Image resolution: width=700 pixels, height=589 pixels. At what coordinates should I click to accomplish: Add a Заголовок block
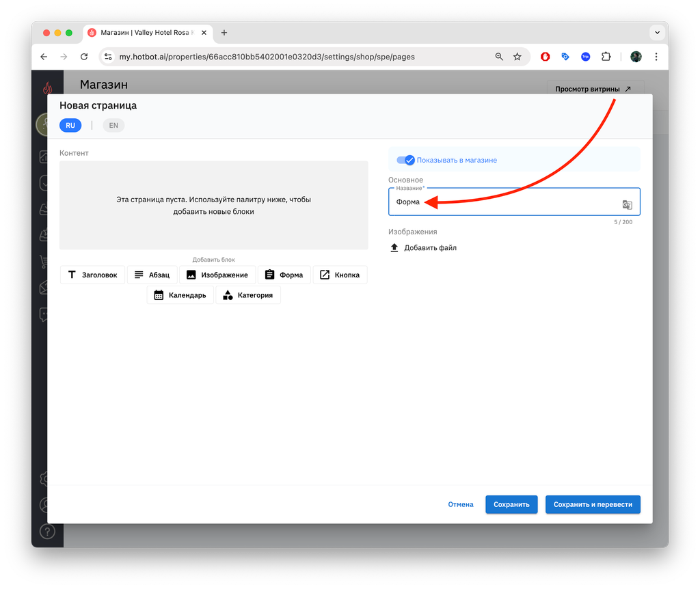point(92,275)
